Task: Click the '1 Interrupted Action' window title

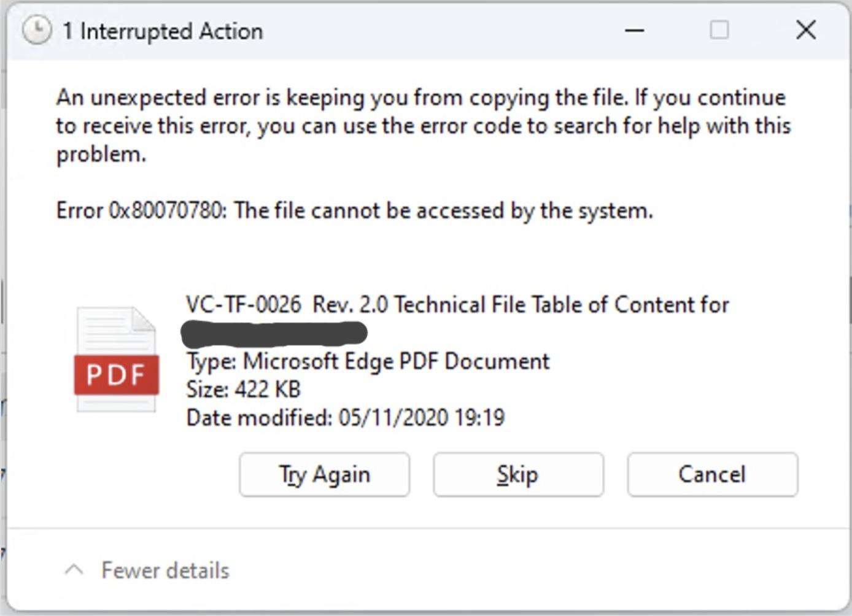Action: coord(163,31)
